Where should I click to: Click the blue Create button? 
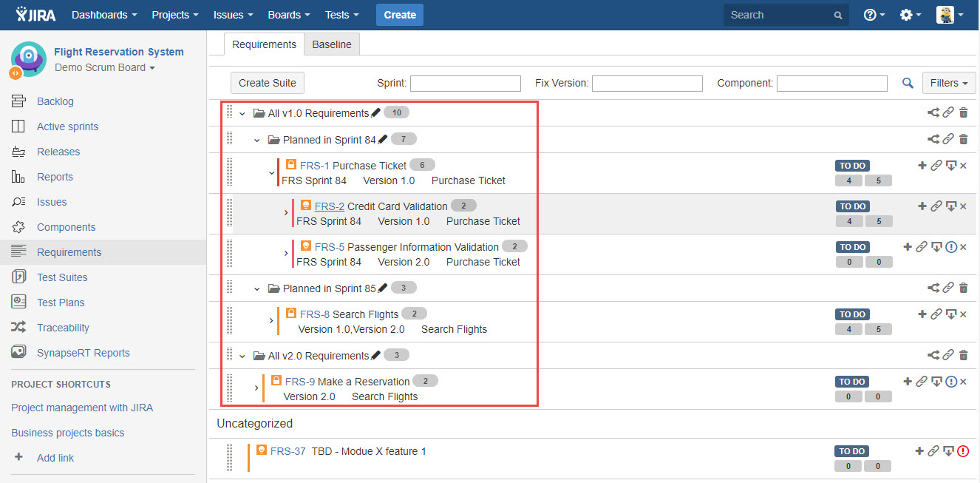(400, 15)
